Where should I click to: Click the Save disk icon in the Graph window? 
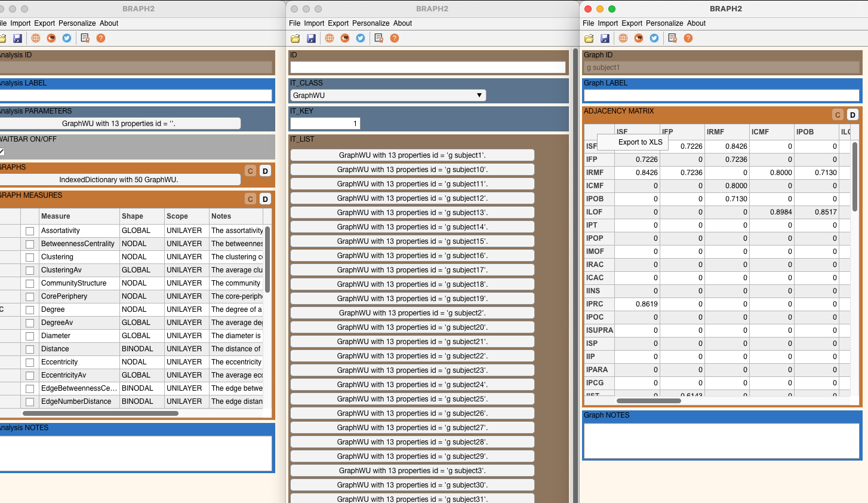coord(605,38)
